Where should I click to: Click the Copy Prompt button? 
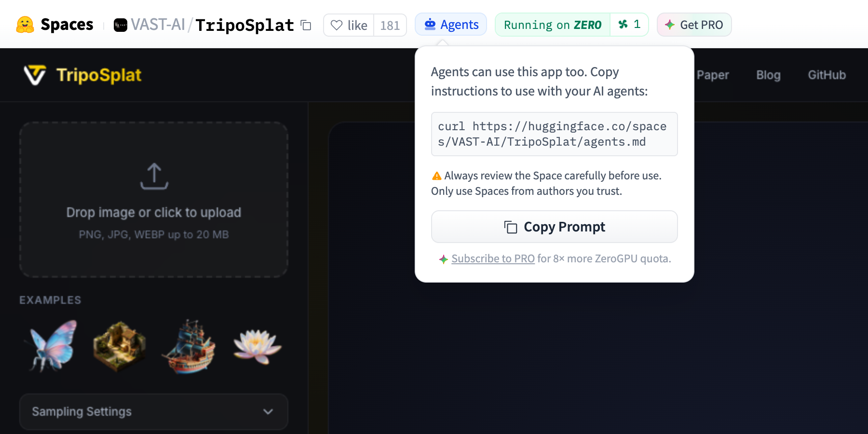[x=555, y=227]
